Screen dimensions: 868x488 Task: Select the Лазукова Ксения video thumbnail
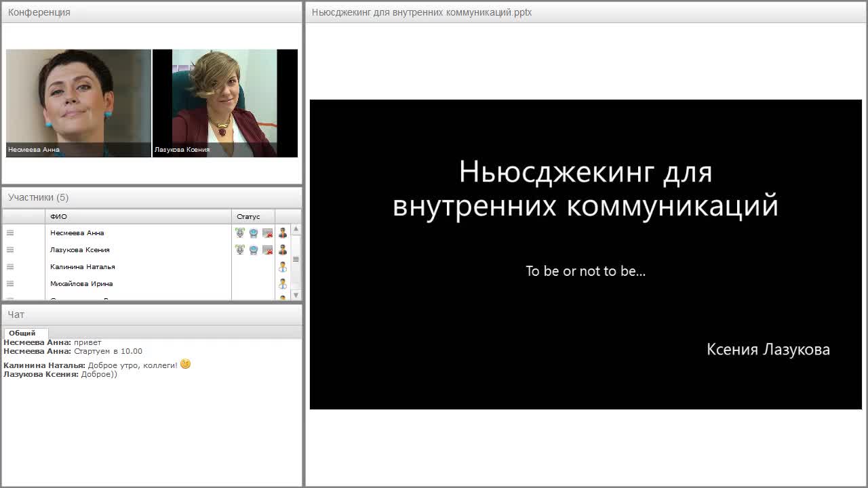point(224,103)
